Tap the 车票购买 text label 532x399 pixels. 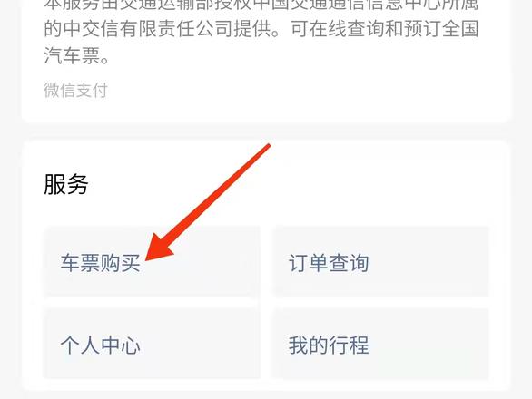(x=101, y=263)
